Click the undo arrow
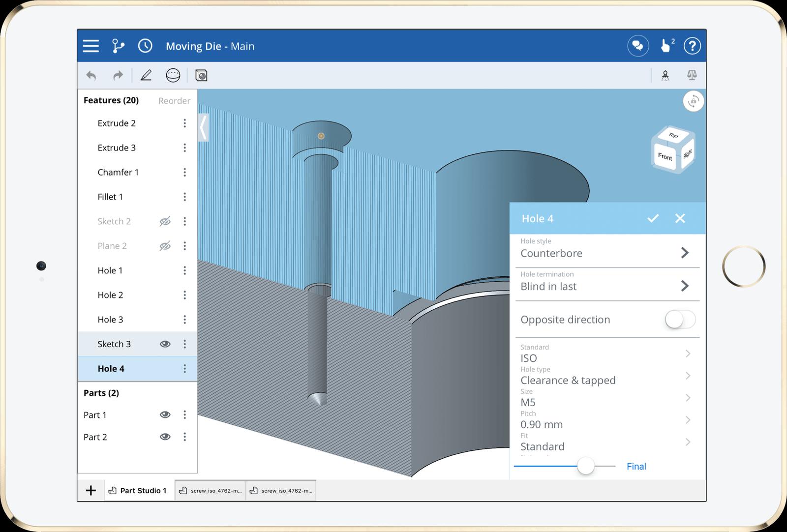The height and width of the screenshot is (532, 787). pyautogui.click(x=91, y=75)
